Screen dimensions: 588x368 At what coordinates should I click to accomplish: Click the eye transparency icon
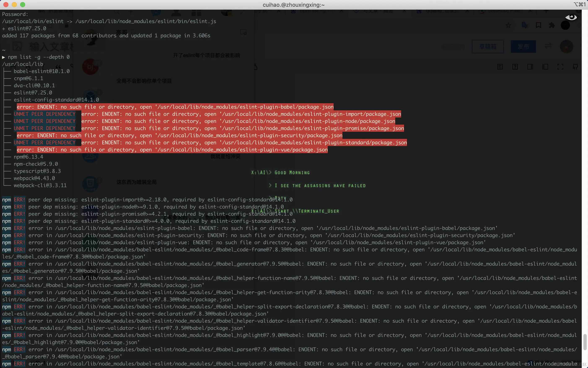571,17
